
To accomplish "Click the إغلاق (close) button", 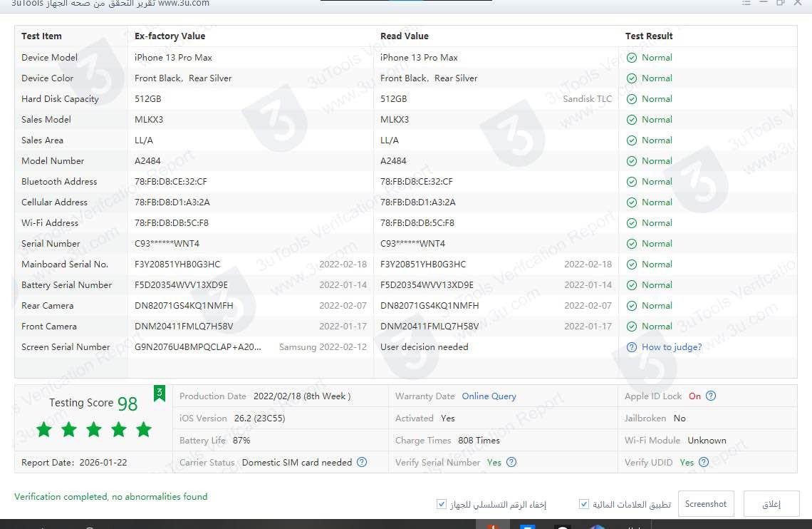I will (771, 504).
